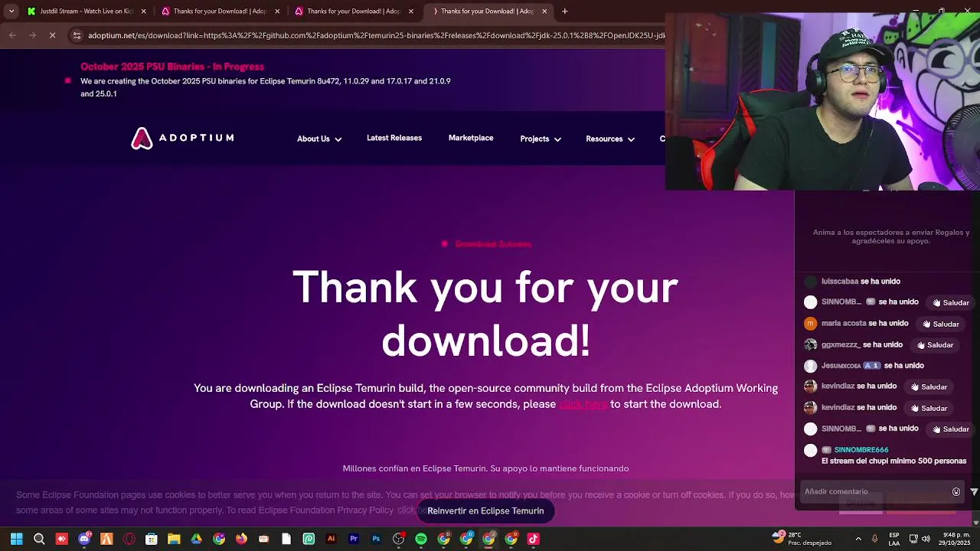Click the October 2025 PSU Binaries heading
Viewport: 980px width, 551px height.
(172, 67)
